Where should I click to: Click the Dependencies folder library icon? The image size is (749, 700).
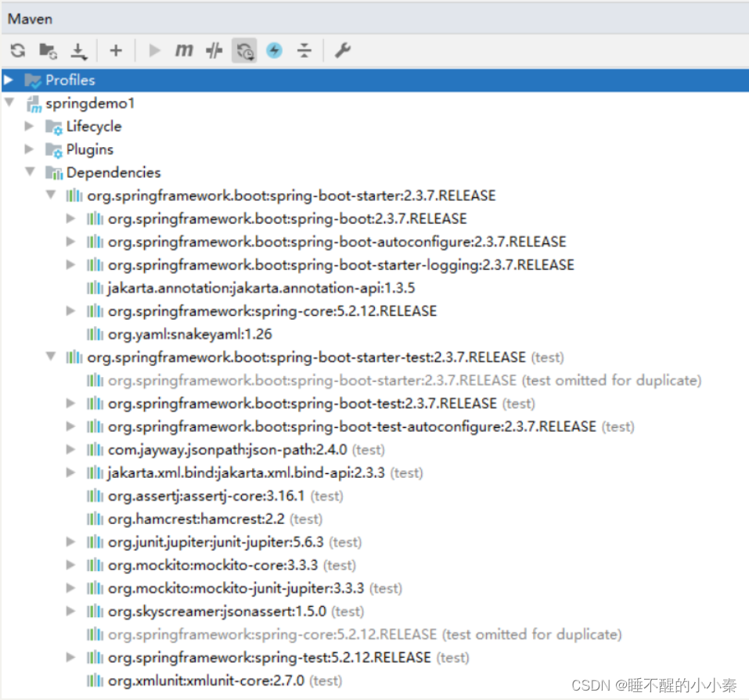tap(54, 173)
